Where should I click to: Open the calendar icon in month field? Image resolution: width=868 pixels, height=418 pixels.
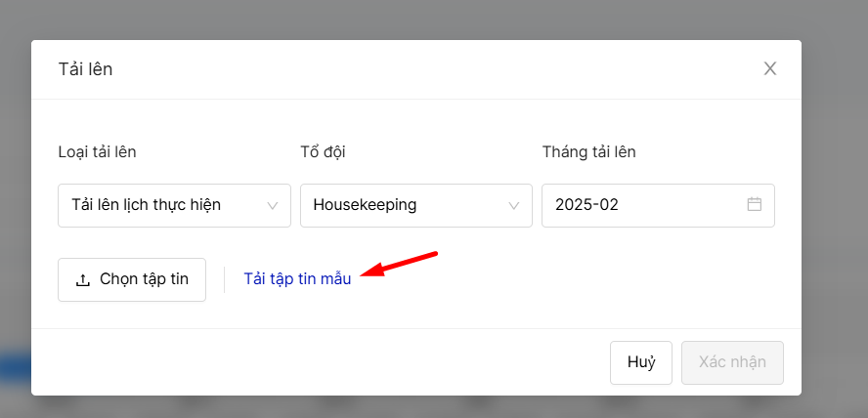click(x=755, y=204)
